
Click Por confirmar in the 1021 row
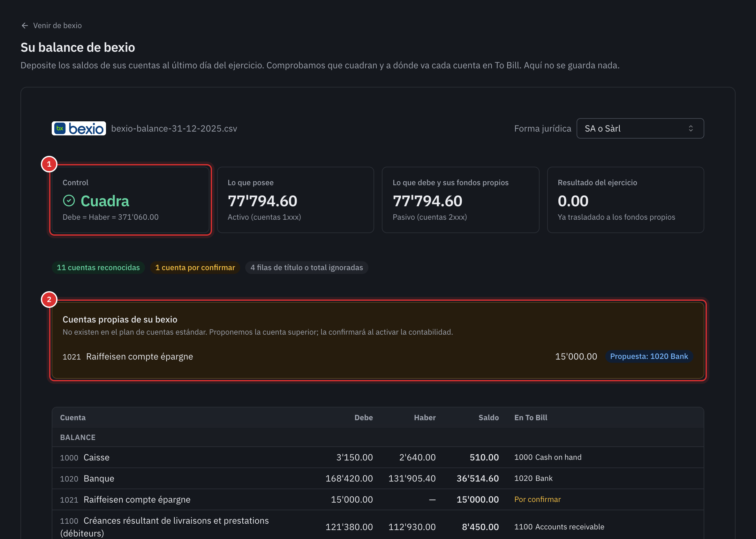[x=537, y=499]
